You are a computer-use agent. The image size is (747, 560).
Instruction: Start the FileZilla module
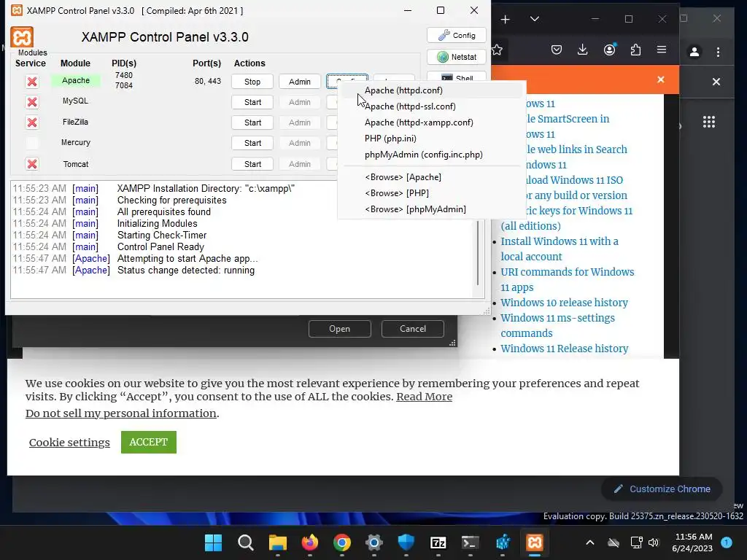tap(252, 122)
